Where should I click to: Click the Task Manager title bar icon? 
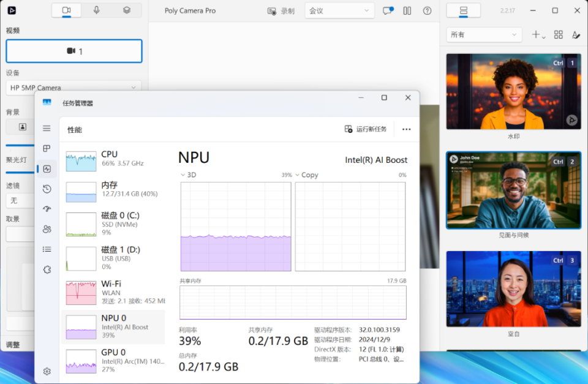point(47,102)
